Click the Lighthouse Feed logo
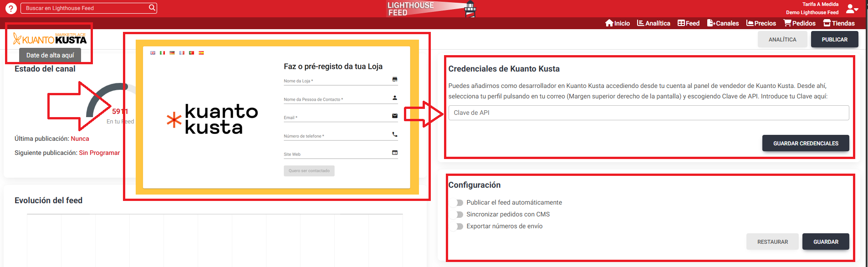This screenshot has width=868, height=267. pos(432,9)
